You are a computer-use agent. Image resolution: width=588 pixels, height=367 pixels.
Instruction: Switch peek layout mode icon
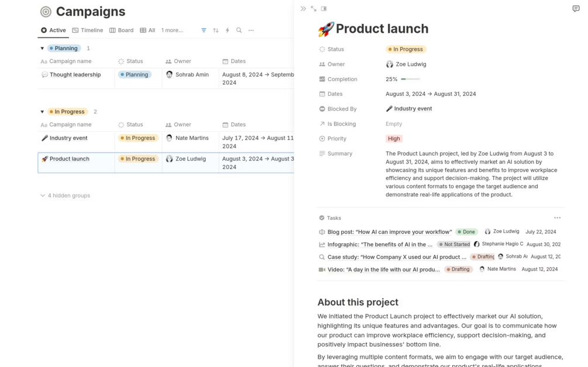click(x=324, y=9)
